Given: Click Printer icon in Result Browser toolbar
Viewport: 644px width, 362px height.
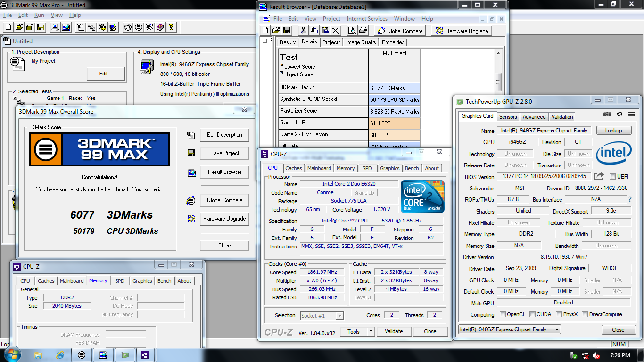Looking at the screenshot, I should tap(363, 31).
